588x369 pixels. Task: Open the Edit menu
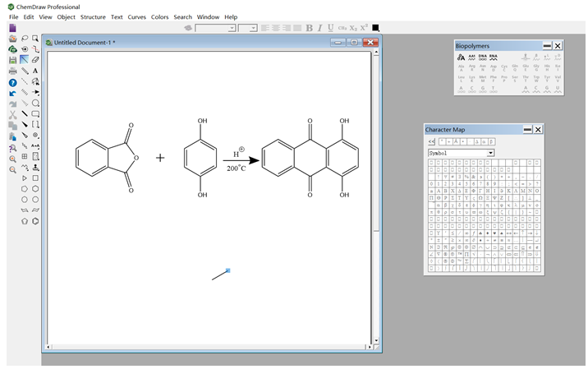click(x=29, y=17)
